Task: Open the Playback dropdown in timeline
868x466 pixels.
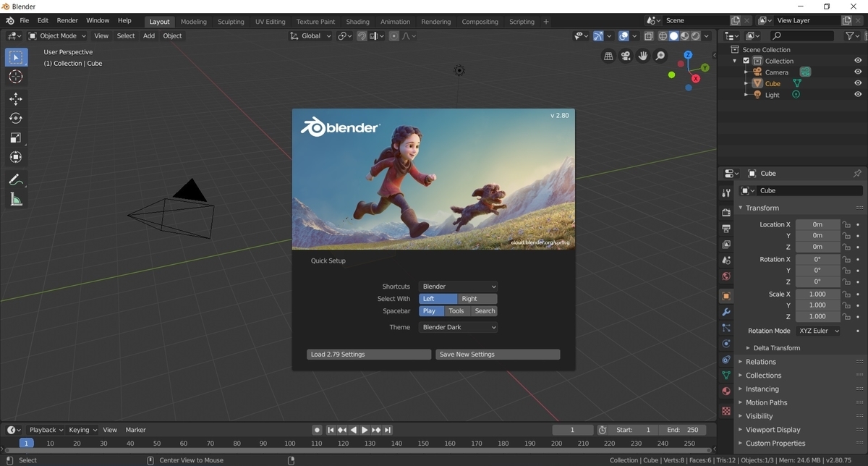Action: [x=46, y=430]
